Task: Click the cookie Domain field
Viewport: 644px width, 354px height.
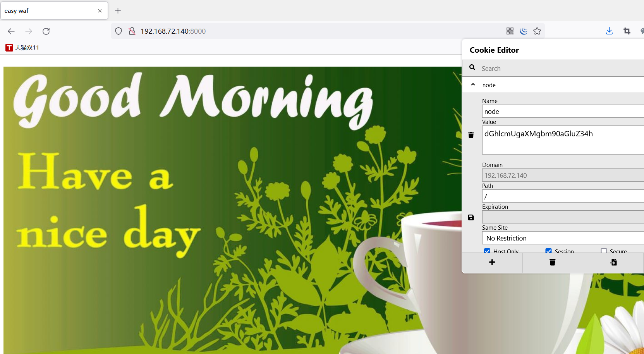Action: pos(563,175)
